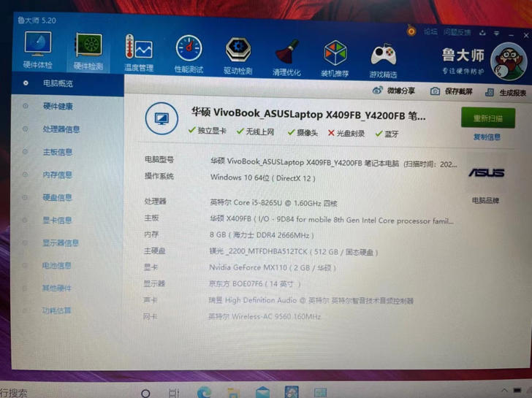Click the 复制信息 copy info link
Viewport: 532px width, 398px height.
click(487, 137)
